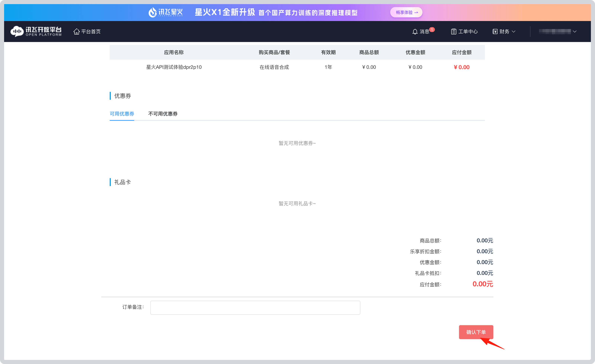Screen dimensions: 595x364
Task: Switch to the 不可用优惠券 tab
Action: pos(163,114)
